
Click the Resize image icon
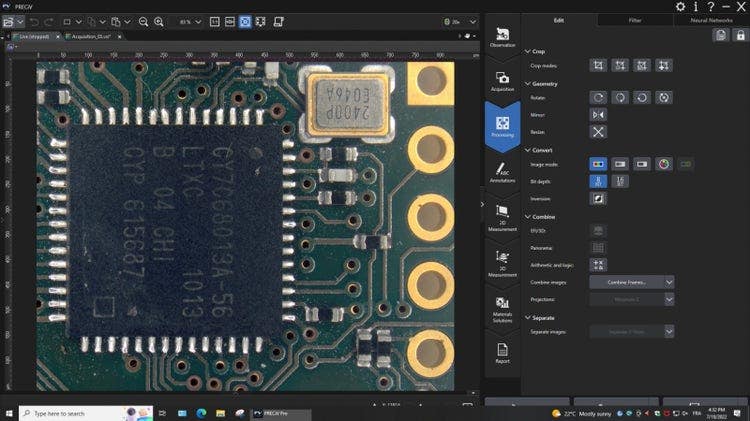(x=598, y=131)
